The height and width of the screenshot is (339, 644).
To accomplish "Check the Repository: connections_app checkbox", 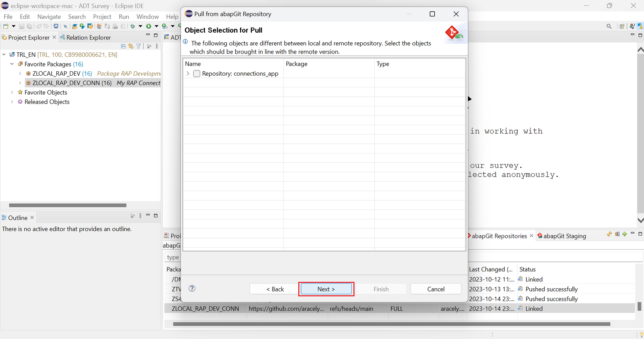I will [197, 74].
